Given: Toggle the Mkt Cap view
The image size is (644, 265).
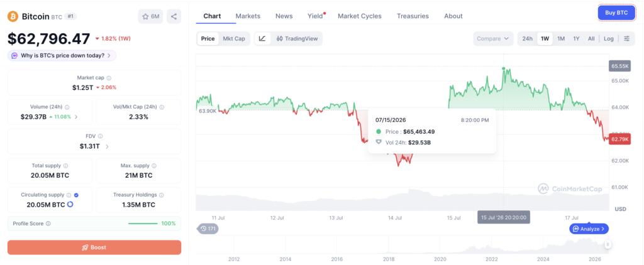Looking at the screenshot, I should pos(234,38).
